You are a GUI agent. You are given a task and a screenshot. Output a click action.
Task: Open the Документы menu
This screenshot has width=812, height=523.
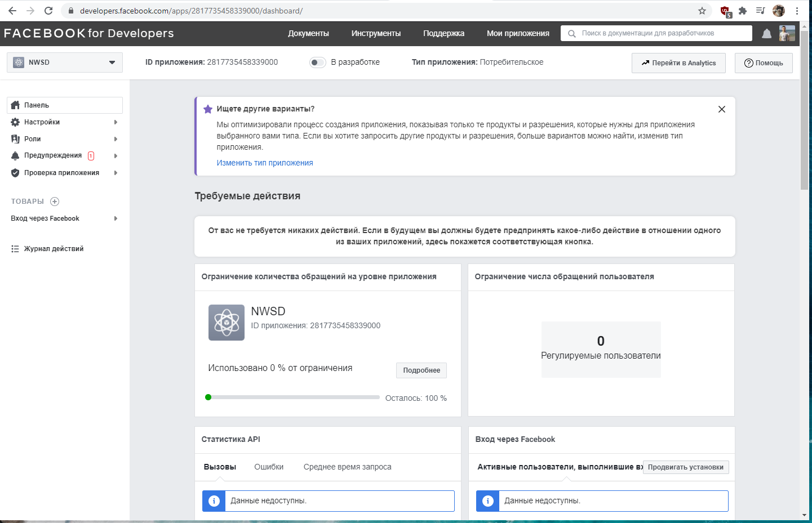pyautogui.click(x=308, y=34)
